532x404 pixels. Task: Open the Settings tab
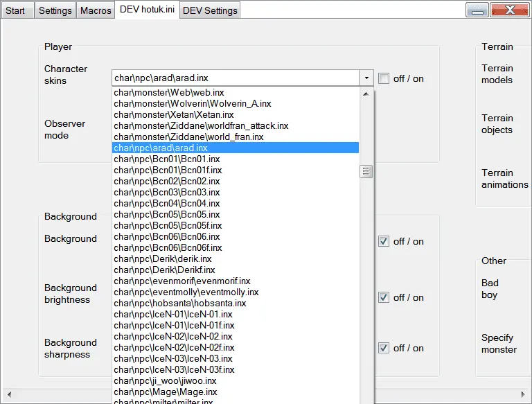(55, 10)
